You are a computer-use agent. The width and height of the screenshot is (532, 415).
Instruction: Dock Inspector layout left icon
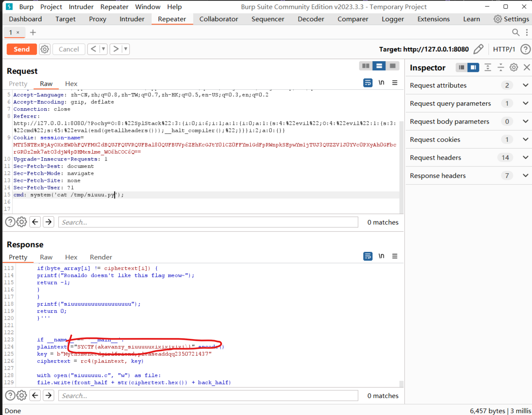[x=461, y=67]
